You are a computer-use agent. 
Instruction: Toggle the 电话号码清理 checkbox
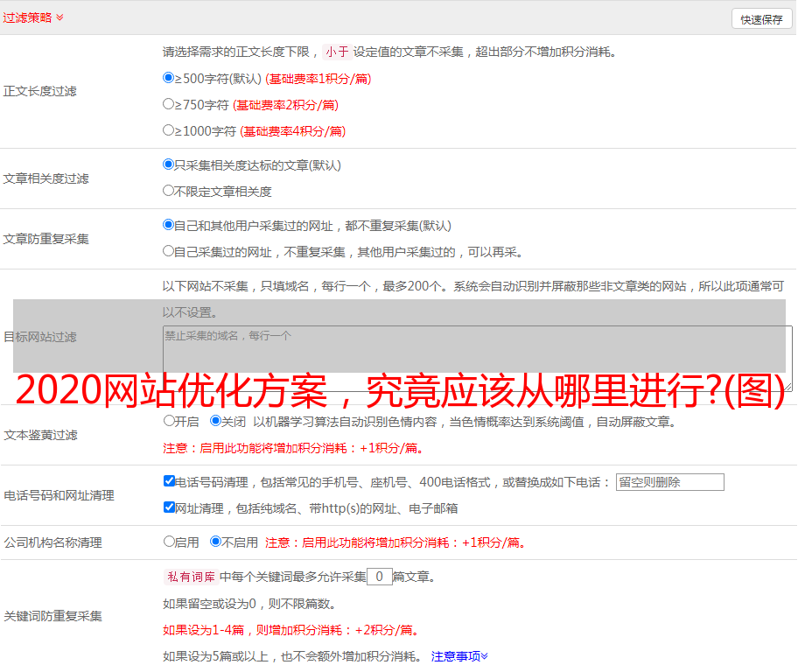pos(169,481)
